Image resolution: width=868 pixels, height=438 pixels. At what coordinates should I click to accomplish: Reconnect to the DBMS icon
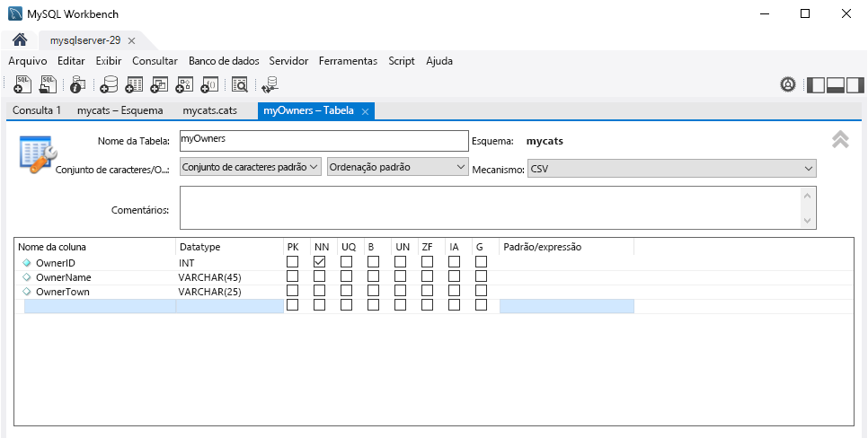coord(270,84)
